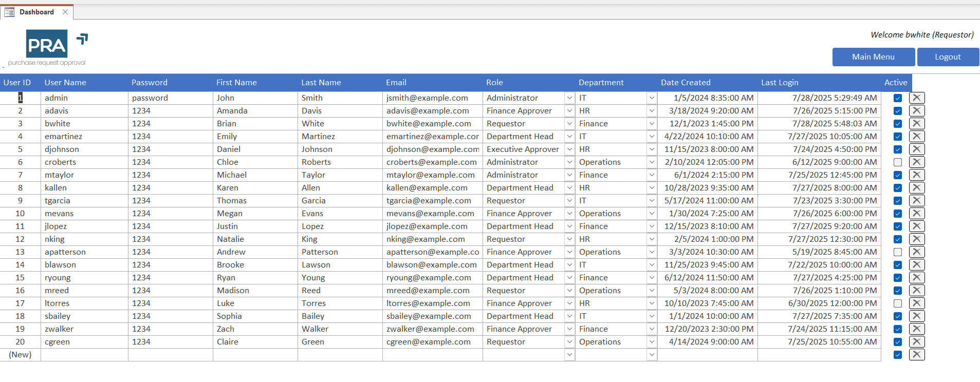This screenshot has width=980, height=382.
Task: Click the Last Name column header
Action: pyautogui.click(x=321, y=82)
